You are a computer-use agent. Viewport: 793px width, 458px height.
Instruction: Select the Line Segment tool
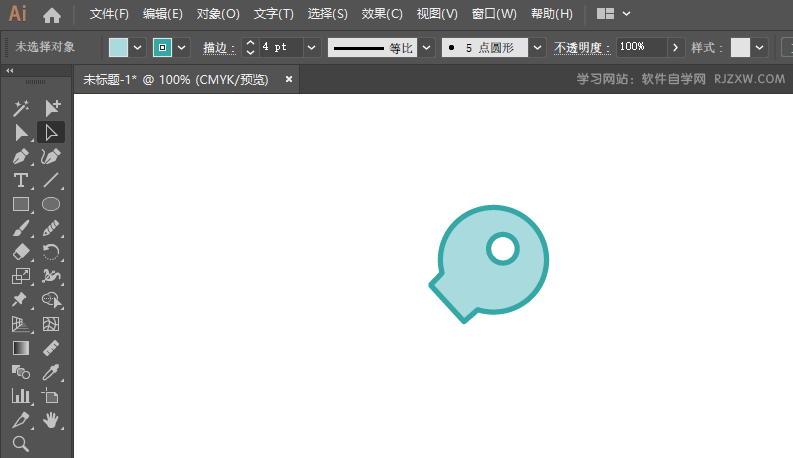[51, 180]
